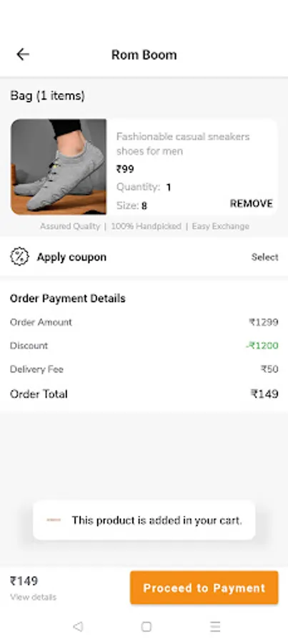Tap the Rom Boom header title
Viewport: 288px width, 644px height.
(x=144, y=54)
